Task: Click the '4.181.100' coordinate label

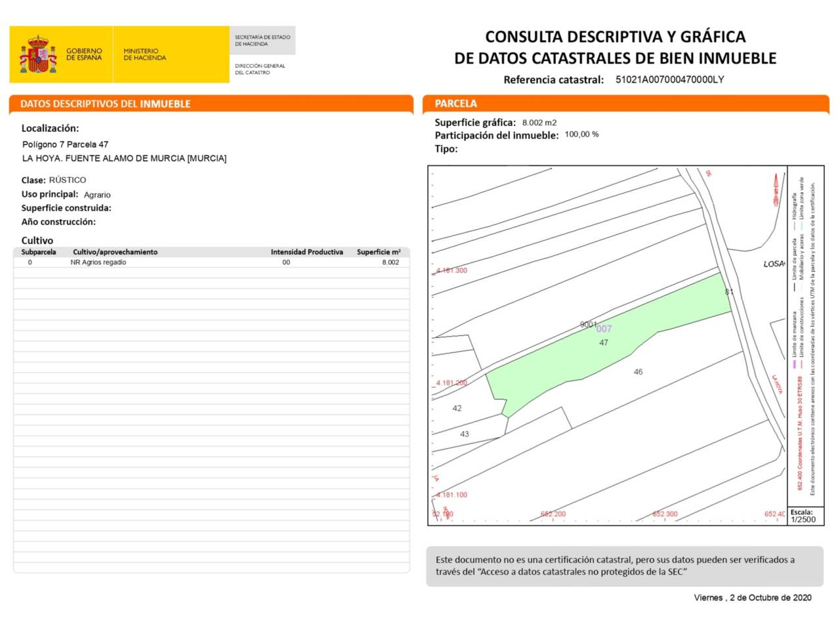Action: [451, 495]
